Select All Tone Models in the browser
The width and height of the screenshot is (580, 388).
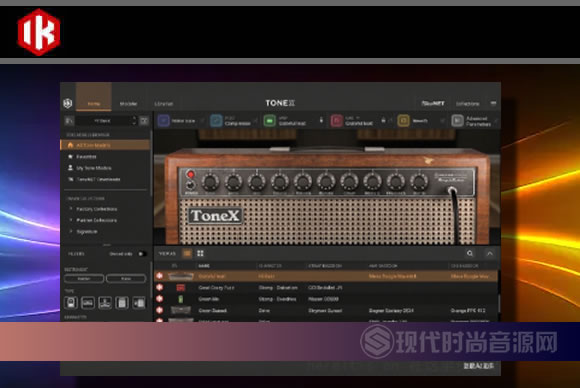[105, 145]
